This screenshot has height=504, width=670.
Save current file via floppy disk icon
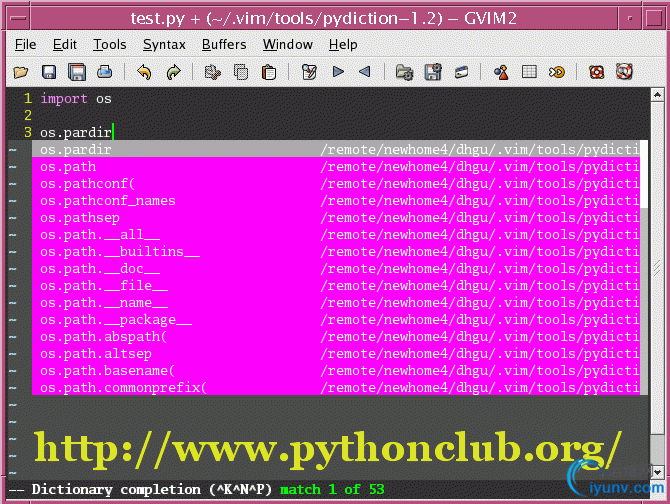click(x=49, y=72)
